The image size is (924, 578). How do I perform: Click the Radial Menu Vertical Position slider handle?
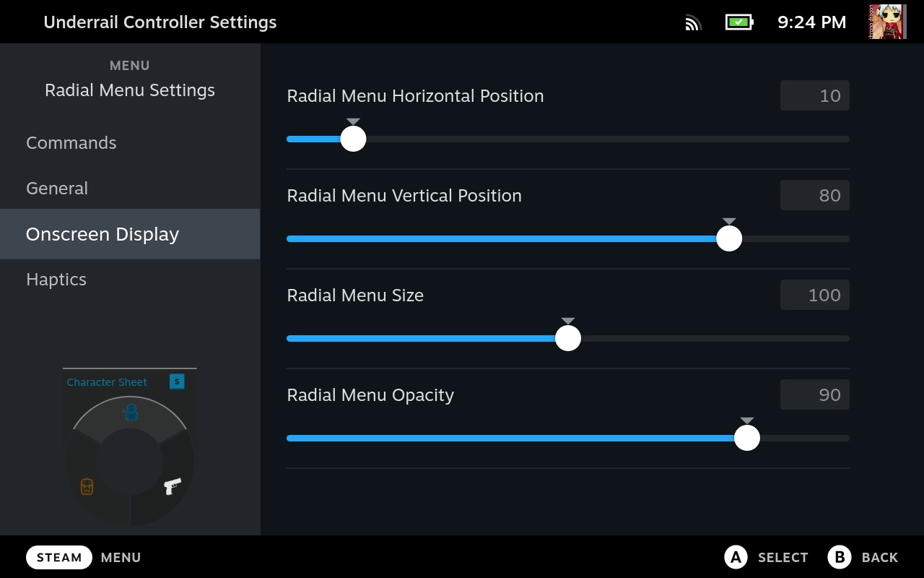pyautogui.click(x=729, y=238)
